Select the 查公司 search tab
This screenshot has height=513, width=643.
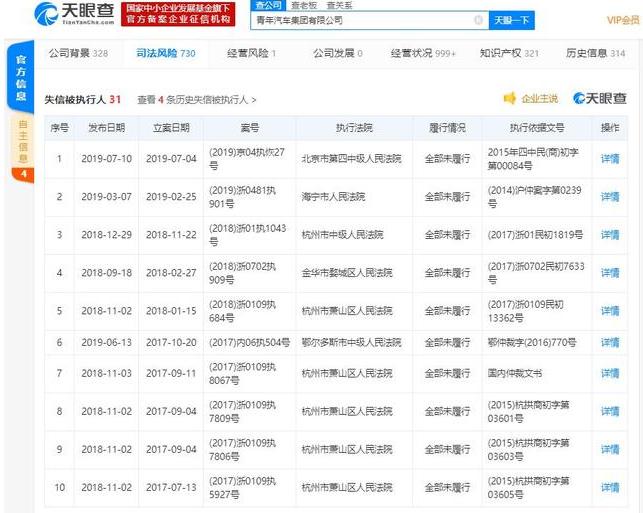[x=268, y=5]
